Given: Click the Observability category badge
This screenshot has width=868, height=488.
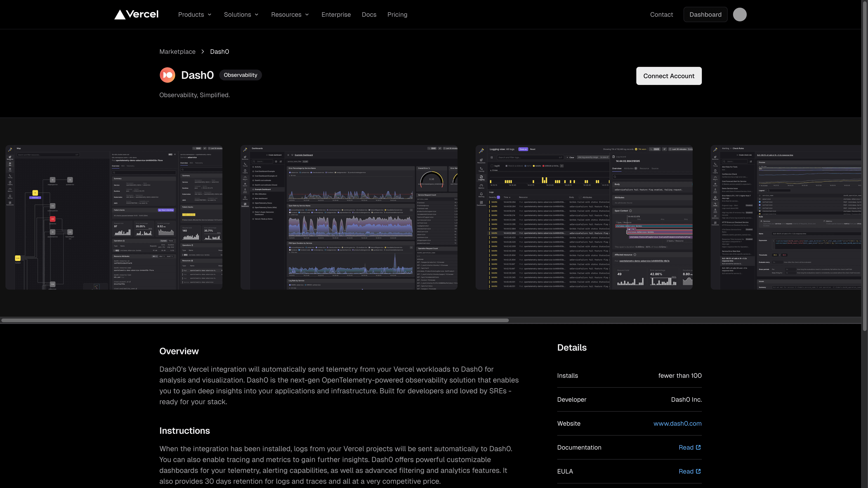Looking at the screenshot, I should pyautogui.click(x=240, y=75).
